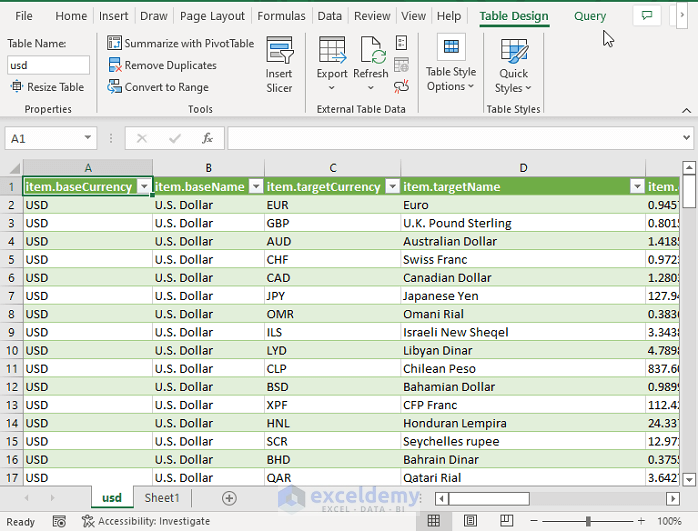Screen dimensions: 698x531
Task: Open the Insert Slicer tool
Action: pyautogui.click(x=279, y=65)
